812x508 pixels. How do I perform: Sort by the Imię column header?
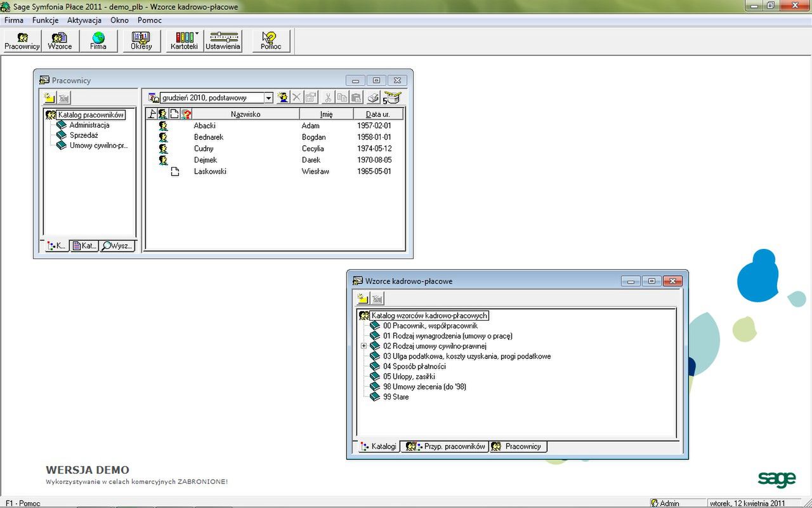pyautogui.click(x=326, y=114)
